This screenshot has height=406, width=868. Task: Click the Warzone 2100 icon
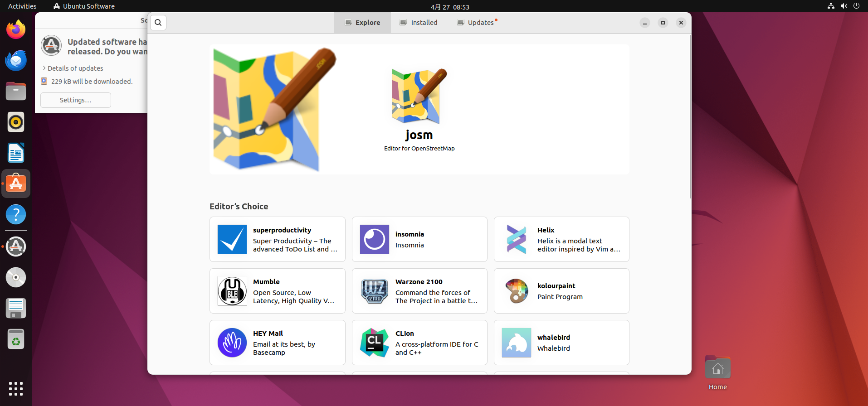click(375, 291)
